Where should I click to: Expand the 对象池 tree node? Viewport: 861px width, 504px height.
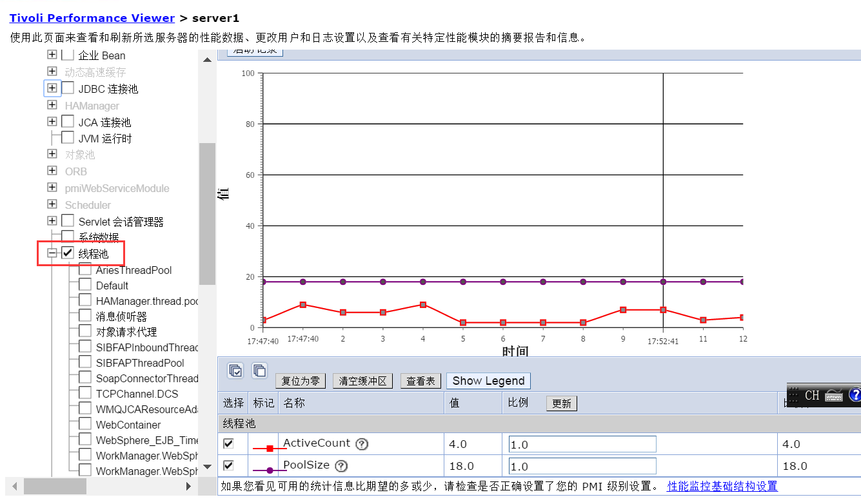52,154
